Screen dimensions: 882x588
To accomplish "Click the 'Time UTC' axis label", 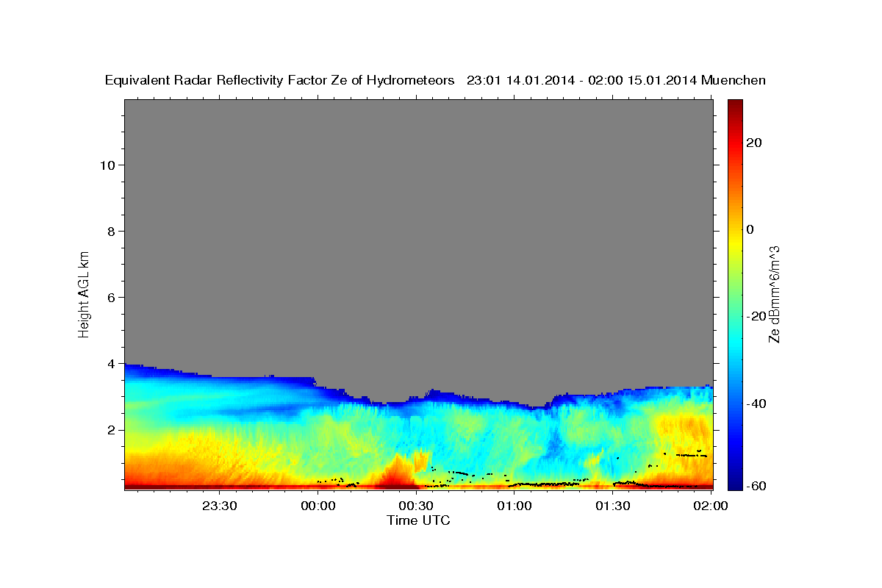I will tap(418, 520).
